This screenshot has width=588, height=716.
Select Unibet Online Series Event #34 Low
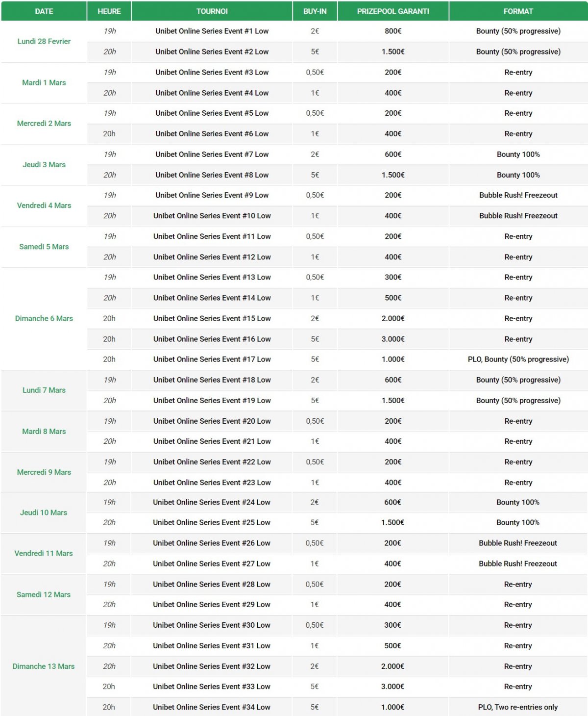click(211, 707)
